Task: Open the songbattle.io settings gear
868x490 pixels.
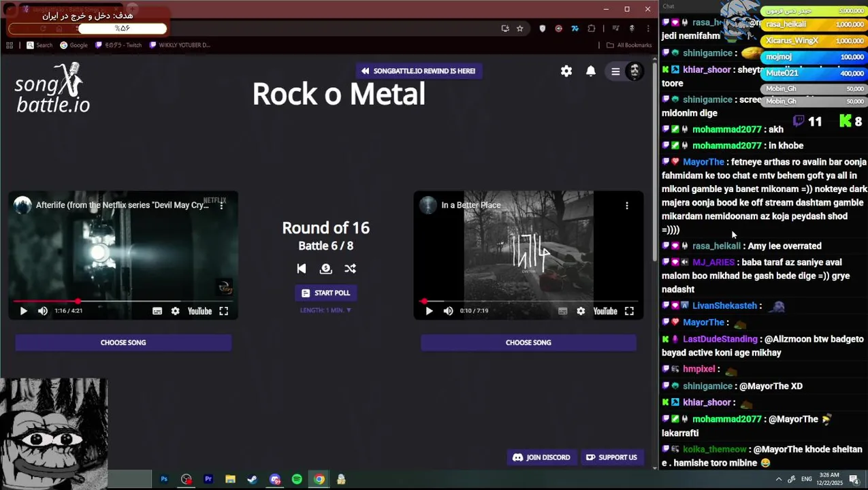Action: click(566, 71)
